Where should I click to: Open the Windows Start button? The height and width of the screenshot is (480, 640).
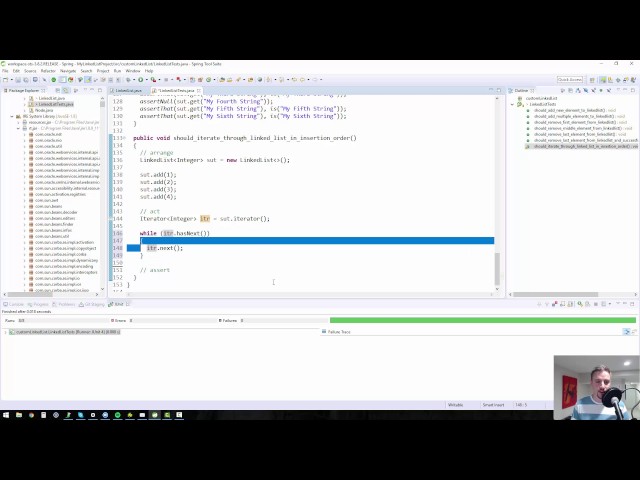(6, 415)
